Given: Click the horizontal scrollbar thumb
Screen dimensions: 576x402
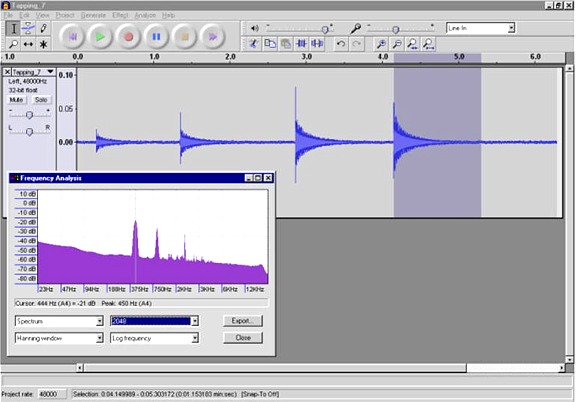Looking at the screenshot, I should point(275,367).
